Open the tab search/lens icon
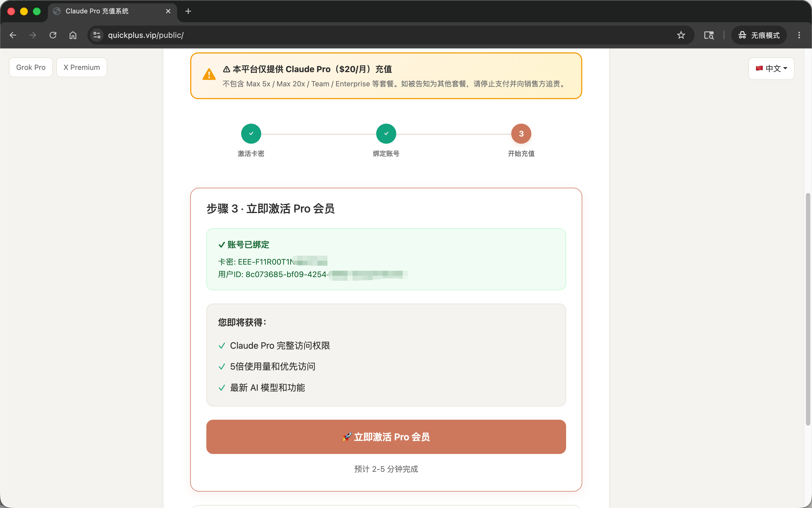812x508 pixels. (709, 35)
